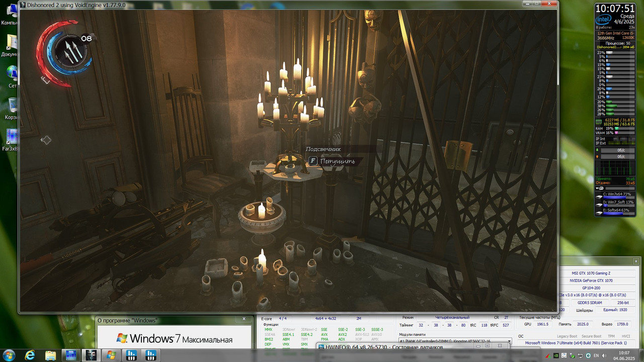The width and height of the screenshot is (644, 362).
Task: Select first HWiNFO taskbar icon
Action: click(x=131, y=355)
